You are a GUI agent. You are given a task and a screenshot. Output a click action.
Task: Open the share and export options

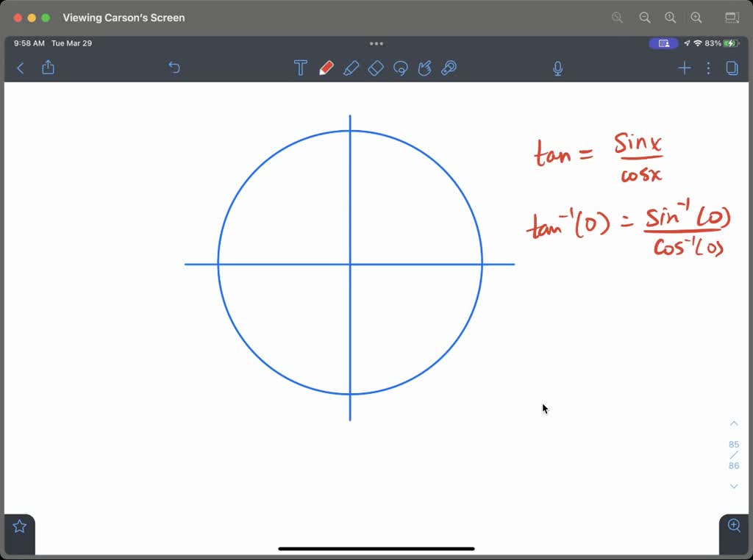pyautogui.click(x=48, y=68)
